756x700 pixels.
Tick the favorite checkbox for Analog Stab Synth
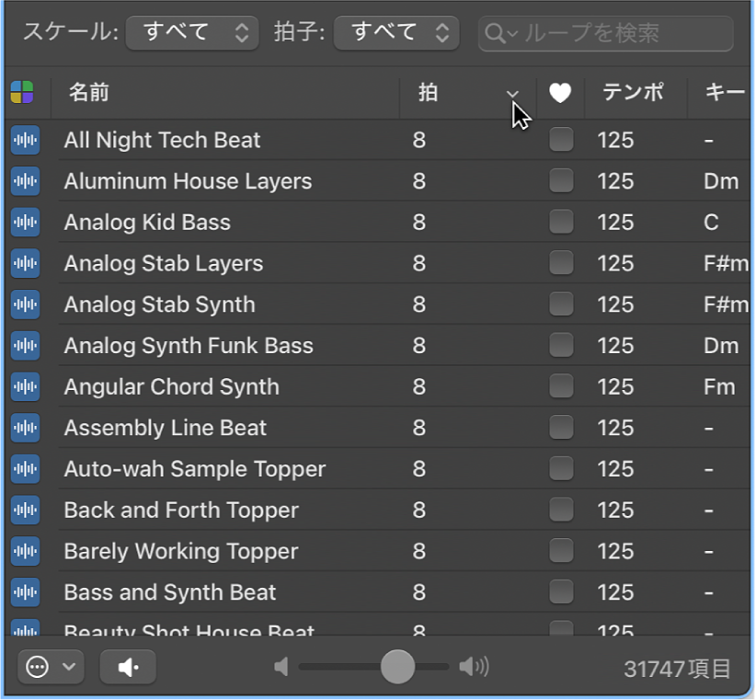pos(561,304)
